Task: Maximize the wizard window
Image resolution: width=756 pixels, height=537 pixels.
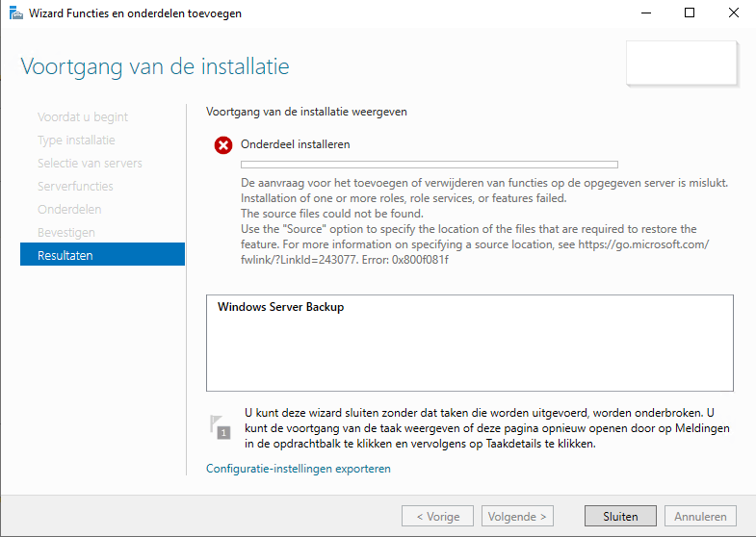Action: (690, 13)
